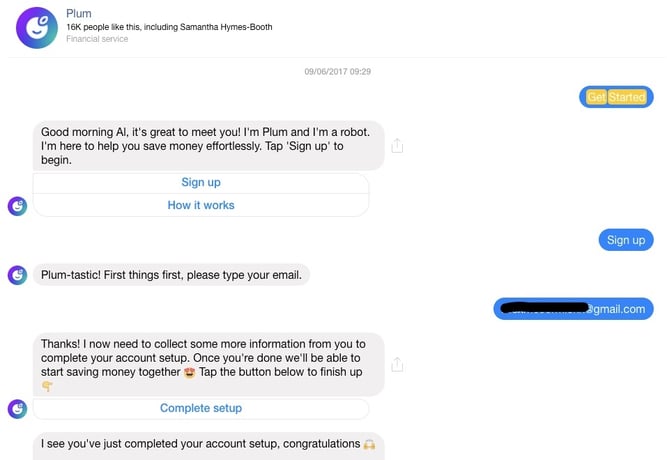Click the 09/06/2017 09:29 timestamp

pos(338,71)
